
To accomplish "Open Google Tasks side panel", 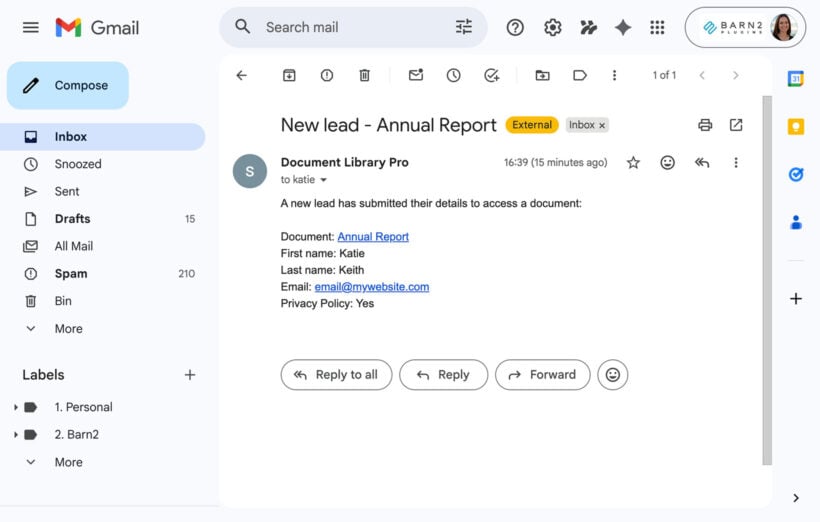I will 796,174.
